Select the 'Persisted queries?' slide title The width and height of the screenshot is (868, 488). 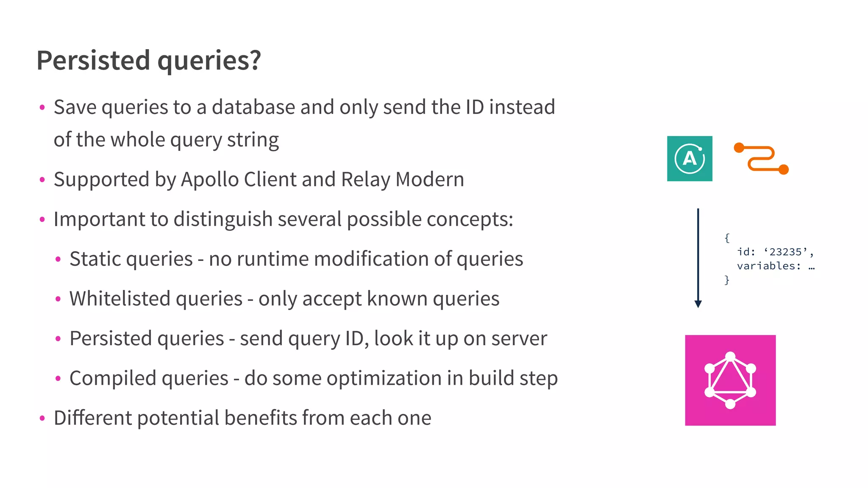pyautogui.click(x=149, y=60)
